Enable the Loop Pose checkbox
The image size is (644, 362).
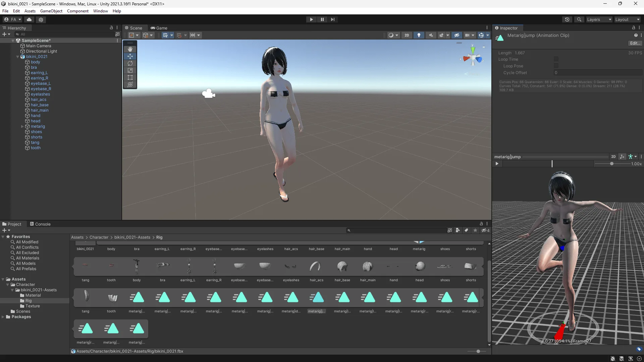tap(556, 66)
